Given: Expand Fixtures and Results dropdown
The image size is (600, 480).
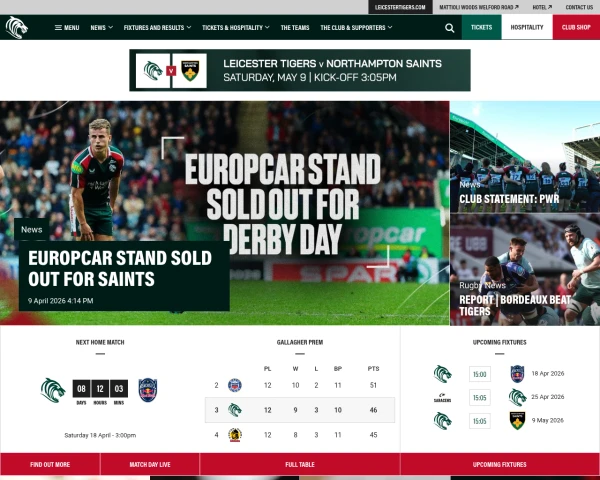Looking at the screenshot, I should (157, 28).
